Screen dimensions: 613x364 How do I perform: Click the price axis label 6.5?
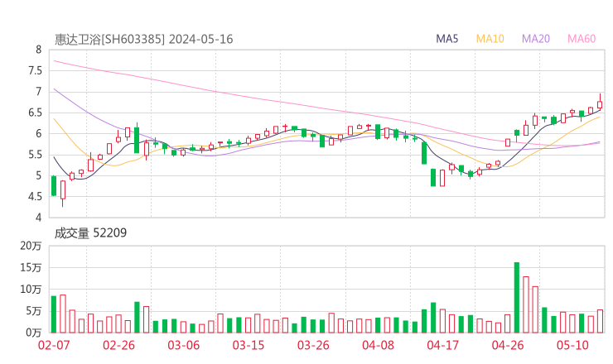coord(35,113)
